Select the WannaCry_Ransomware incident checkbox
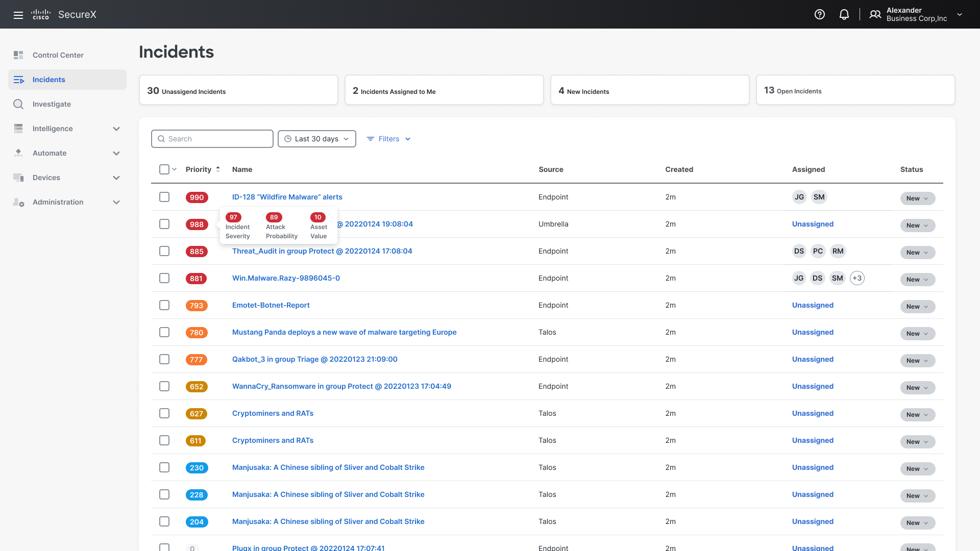 164,386
